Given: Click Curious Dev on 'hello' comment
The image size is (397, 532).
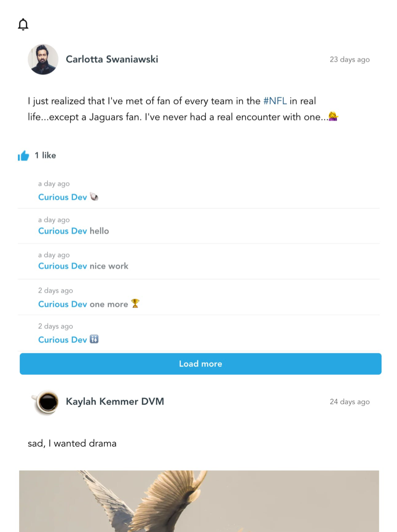Looking at the screenshot, I should coord(62,231).
